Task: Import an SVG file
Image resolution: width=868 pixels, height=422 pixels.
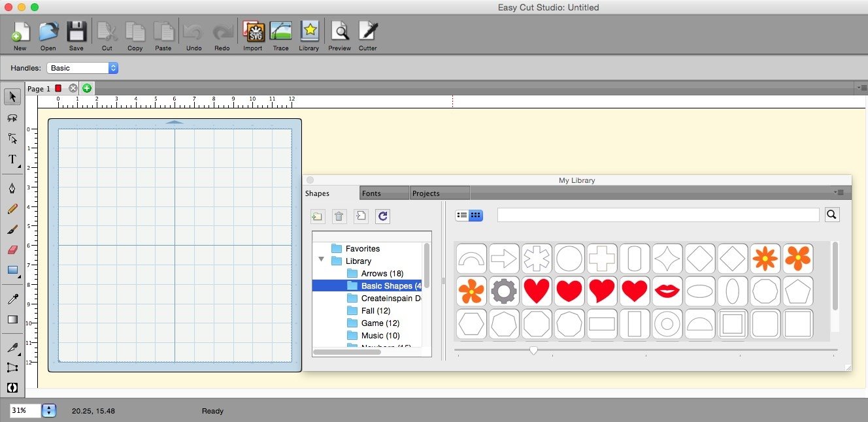Action: pos(252,36)
